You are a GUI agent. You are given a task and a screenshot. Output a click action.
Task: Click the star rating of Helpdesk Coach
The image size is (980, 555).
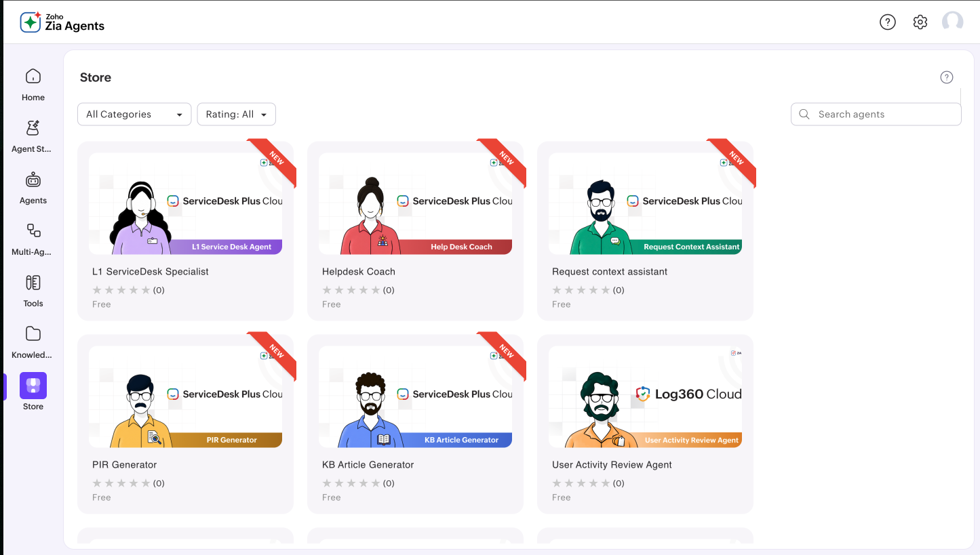(351, 290)
